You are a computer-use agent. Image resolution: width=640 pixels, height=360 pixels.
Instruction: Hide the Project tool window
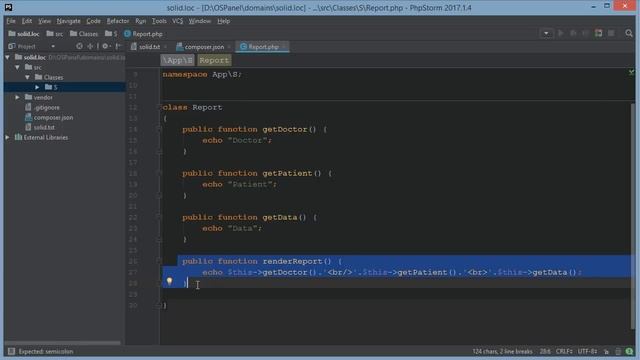118,47
